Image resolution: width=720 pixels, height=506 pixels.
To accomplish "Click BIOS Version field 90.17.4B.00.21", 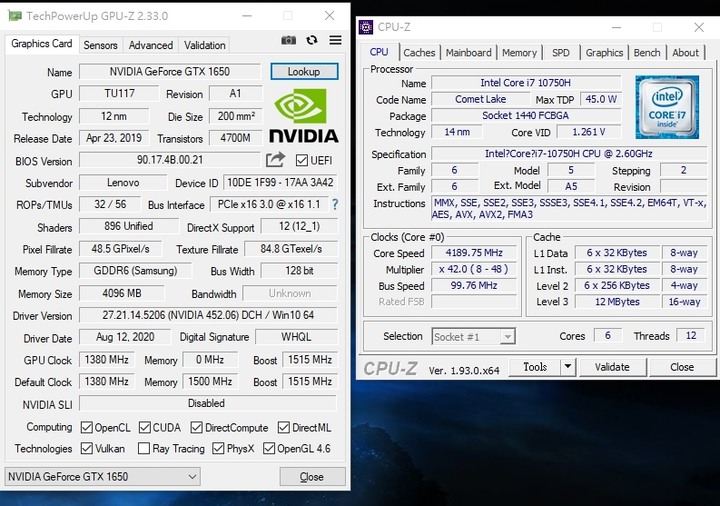I will pyautogui.click(x=170, y=160).
